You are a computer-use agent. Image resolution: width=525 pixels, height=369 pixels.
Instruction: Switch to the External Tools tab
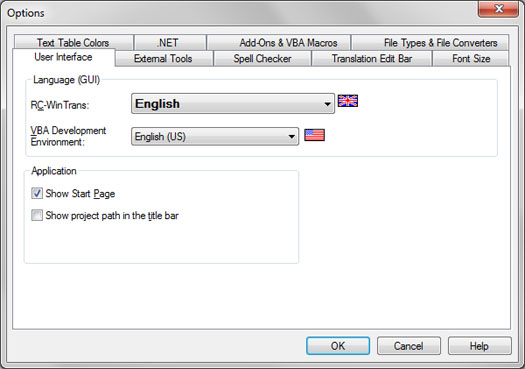pos(164,59)
